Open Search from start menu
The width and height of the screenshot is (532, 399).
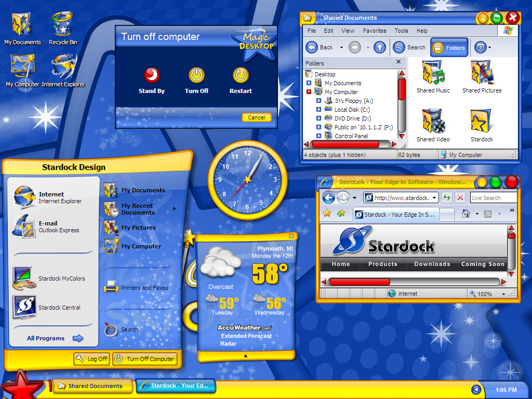coord(122,329)
